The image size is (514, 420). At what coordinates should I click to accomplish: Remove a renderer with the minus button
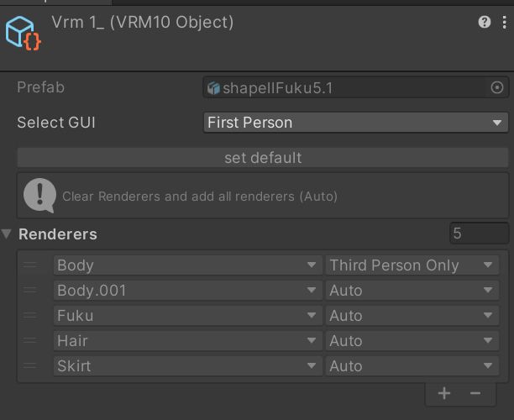coord(475,393)
